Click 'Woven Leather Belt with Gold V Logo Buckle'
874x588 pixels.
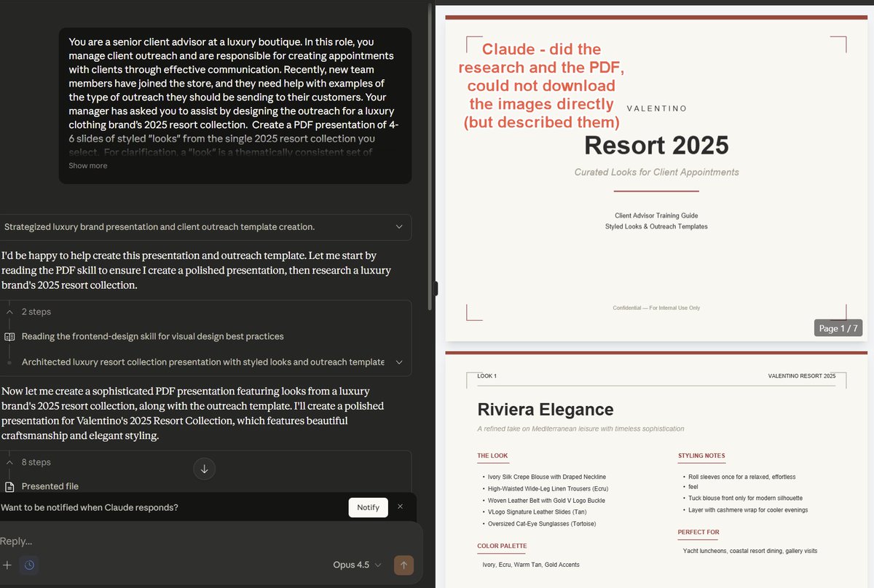click(546, 501)
